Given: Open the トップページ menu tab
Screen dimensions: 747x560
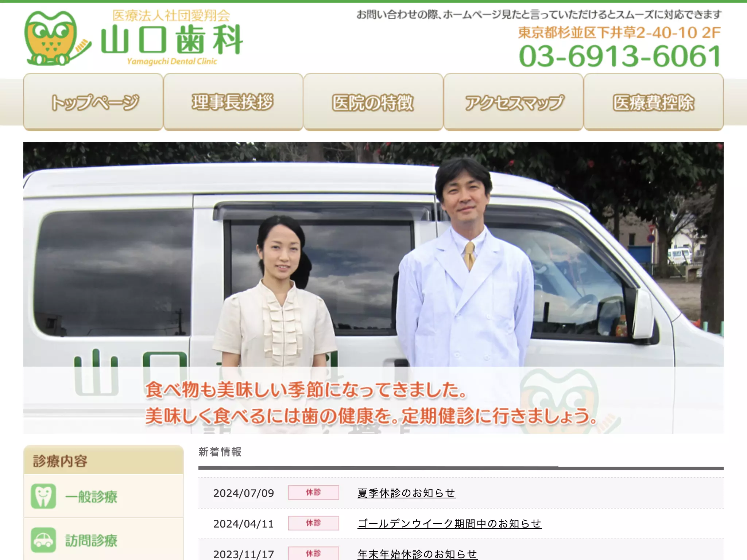Looking at the screenshot, I should click(x=93, y=102).
